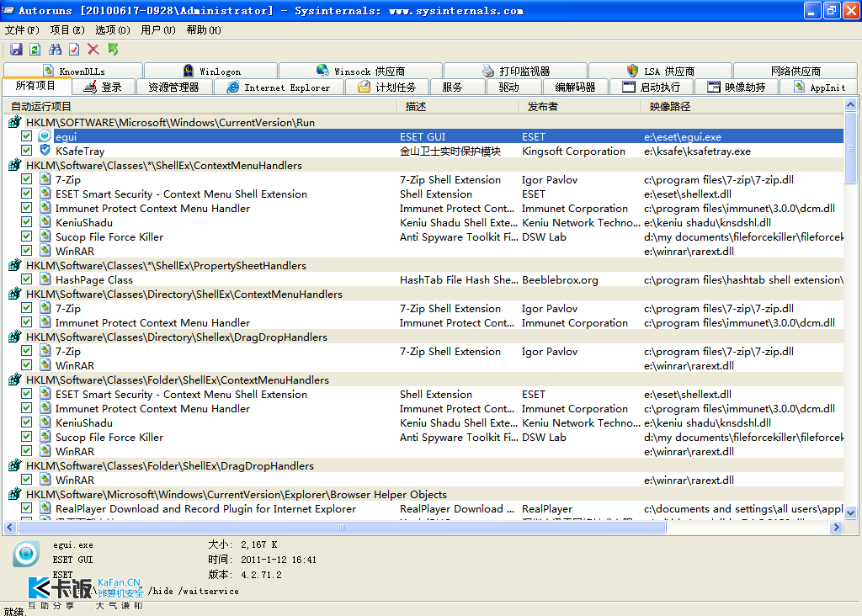Switch to the 启动执行 tab
Screen dimensions: 862x616
tap(652, 87)
